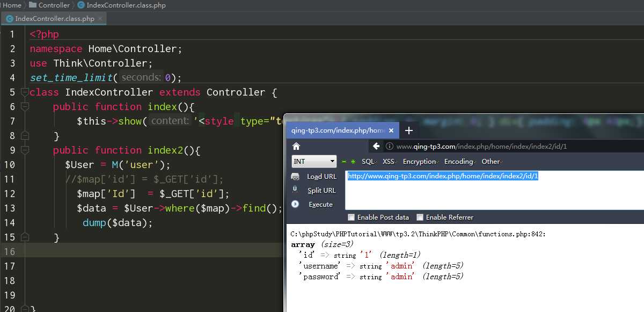Open the Encryption dropdown menu
This screenshot has height=312, width=644.
pyautogui.click(x=421, y=162)
